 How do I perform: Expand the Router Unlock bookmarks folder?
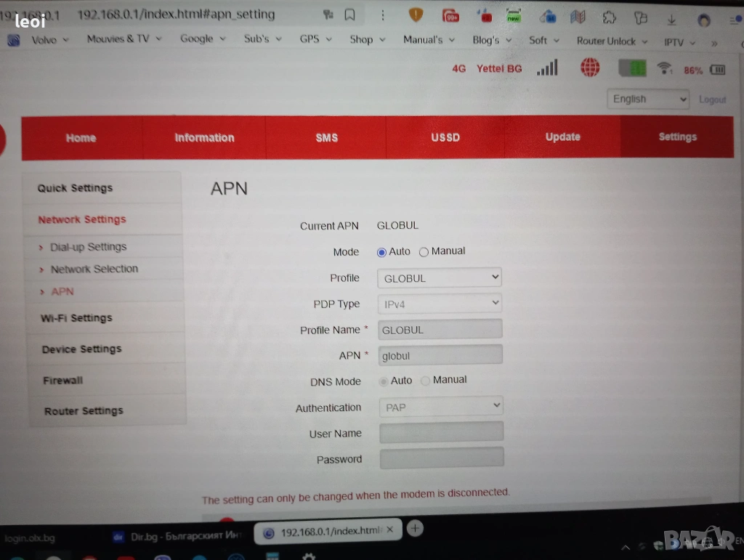pyautogui.click(x=611, y=41)
